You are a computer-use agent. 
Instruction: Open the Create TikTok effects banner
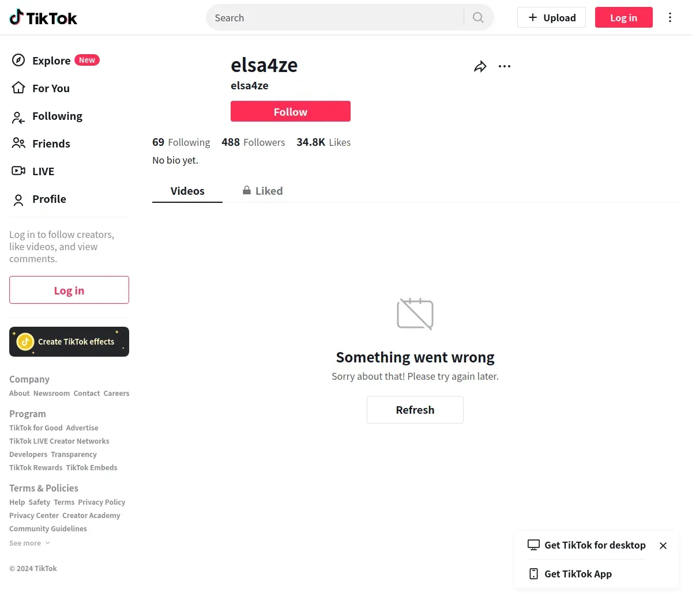(x=69, y=342)
